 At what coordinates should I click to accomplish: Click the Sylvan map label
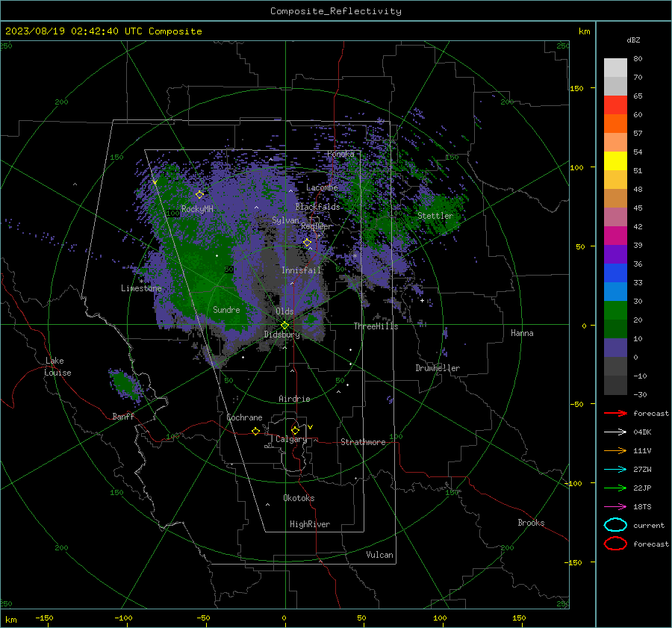[285, 220]
